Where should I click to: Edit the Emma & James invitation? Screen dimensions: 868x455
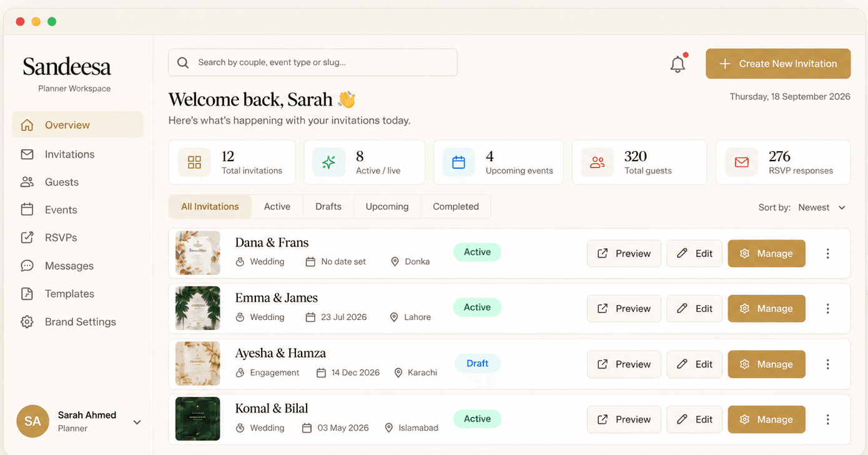694,309
